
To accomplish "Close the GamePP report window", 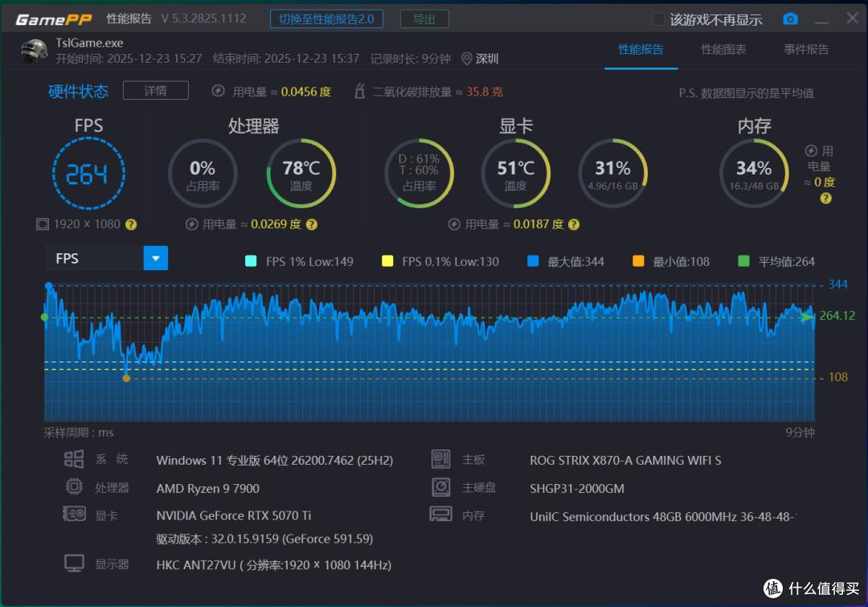I will tap(853, 18).
